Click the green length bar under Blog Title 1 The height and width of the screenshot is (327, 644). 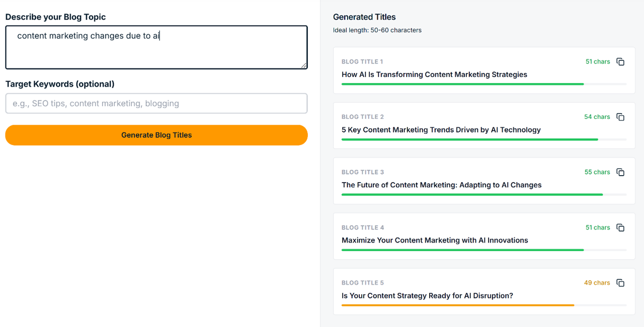[x=462, y=84]
